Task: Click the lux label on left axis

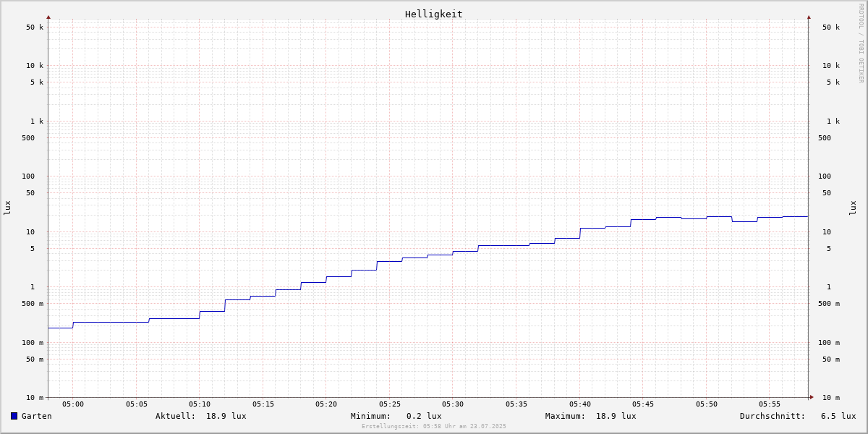Action: (7, 208)
